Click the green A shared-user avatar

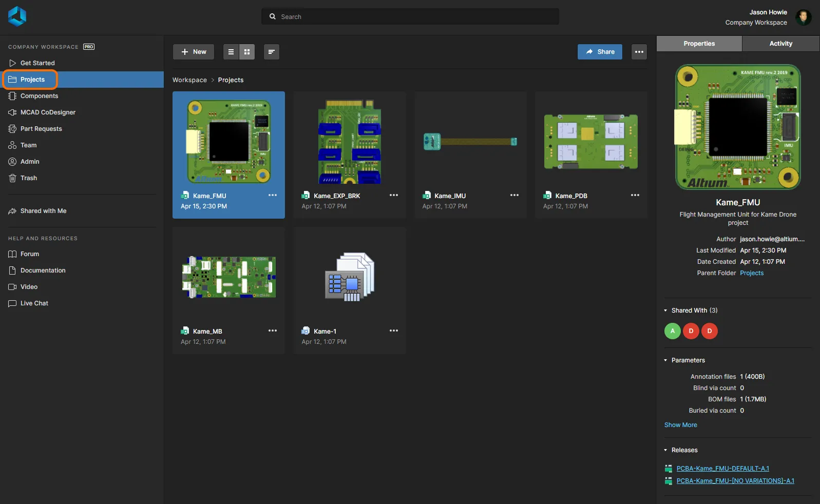(673, 331)
